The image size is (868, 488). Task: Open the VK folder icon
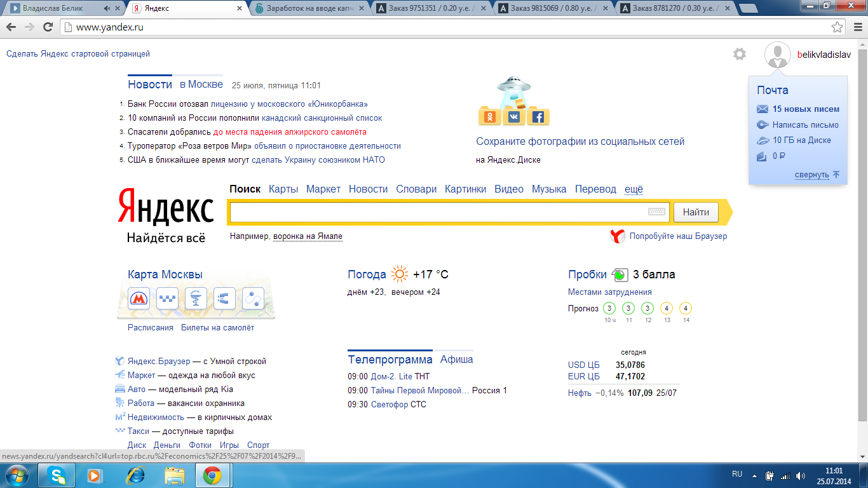[x=513, y=116]
